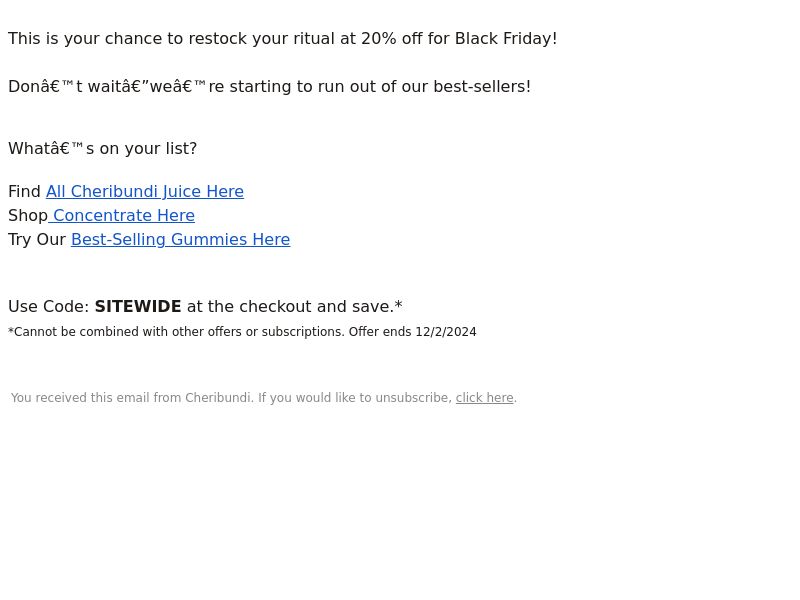The image size is (800, 600).
Task: Click the '20% off for Black Friday' phrase
Action: coord(459,39)
